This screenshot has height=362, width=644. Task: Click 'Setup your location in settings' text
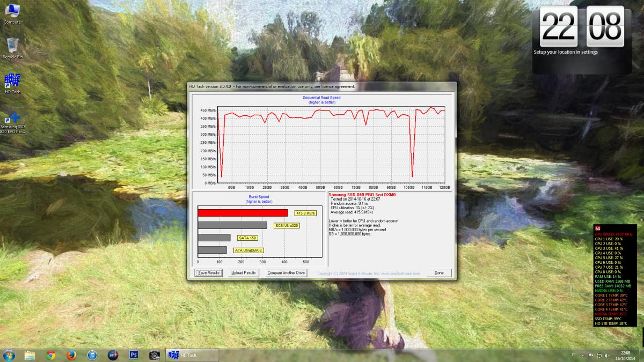(x=566, y=52)
